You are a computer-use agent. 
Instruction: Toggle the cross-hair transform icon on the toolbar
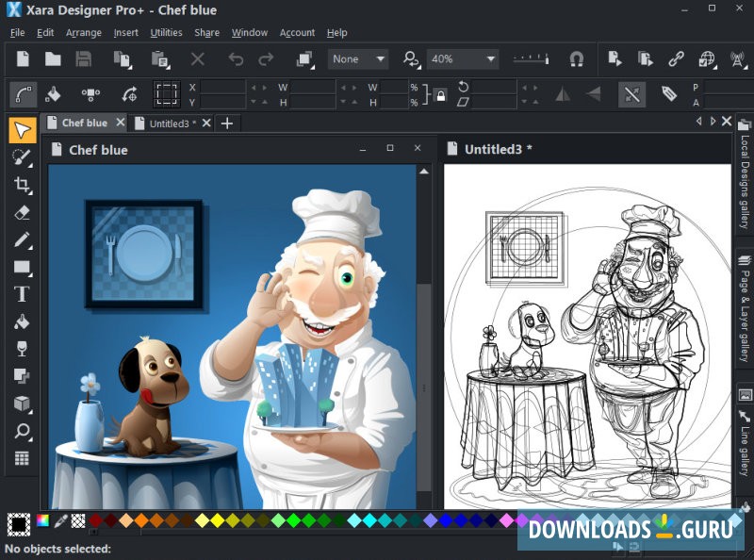pyautogui.click(x=631, y=94)
